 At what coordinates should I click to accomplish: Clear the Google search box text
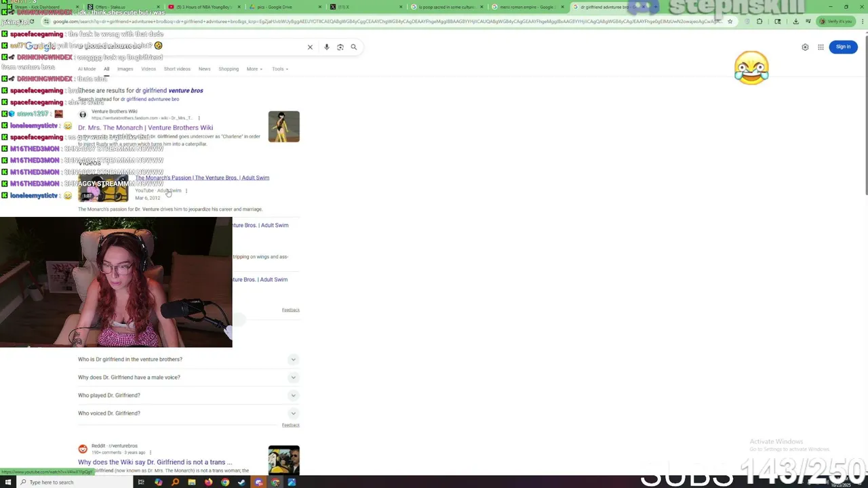coord(310,47)
